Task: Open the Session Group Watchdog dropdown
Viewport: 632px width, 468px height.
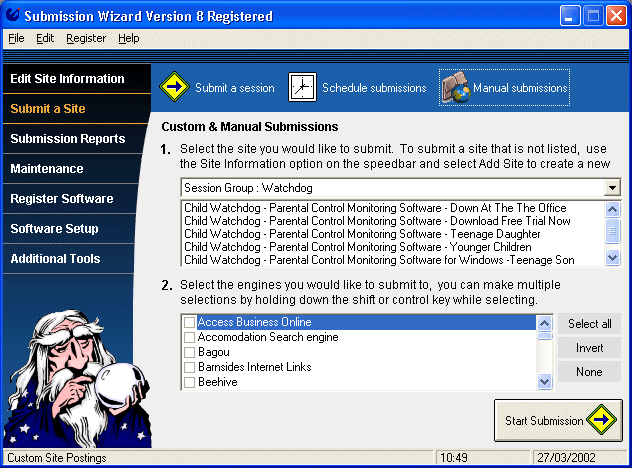Action: click(x=612, y=188)
